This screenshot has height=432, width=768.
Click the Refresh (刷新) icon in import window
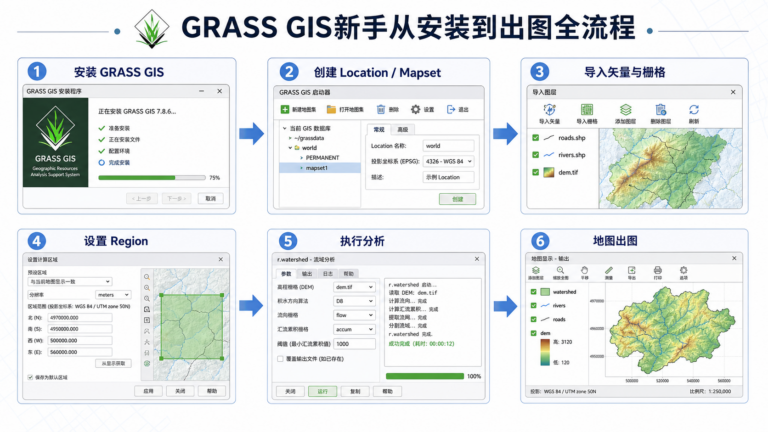pos(694,110)
